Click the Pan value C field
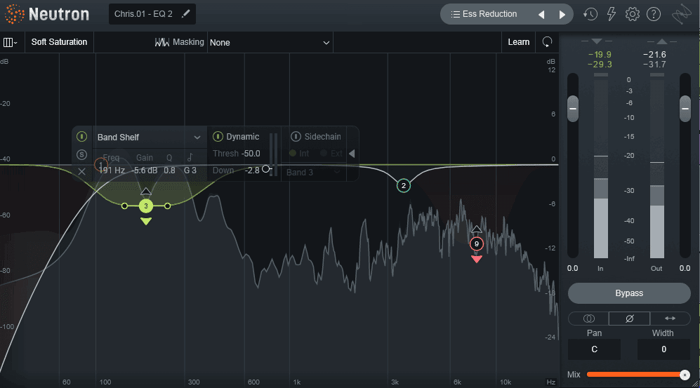The width and height of the screenshot is (700, 388). (x=594, y=349)
